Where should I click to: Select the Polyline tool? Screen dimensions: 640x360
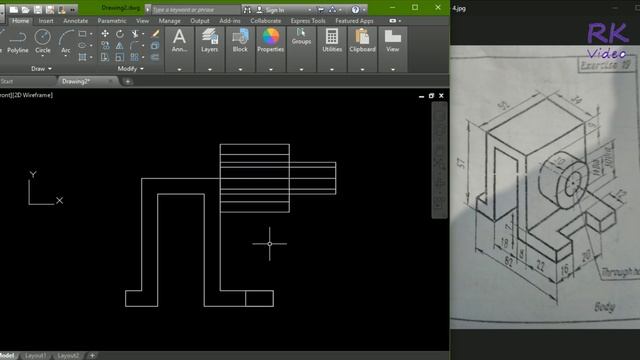[18, 42]
